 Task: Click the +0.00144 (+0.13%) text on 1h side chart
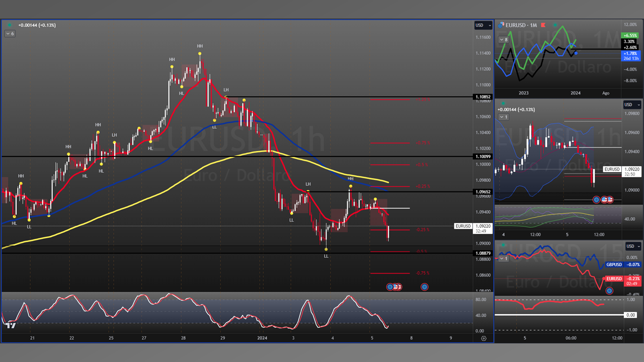coord(516,110)
